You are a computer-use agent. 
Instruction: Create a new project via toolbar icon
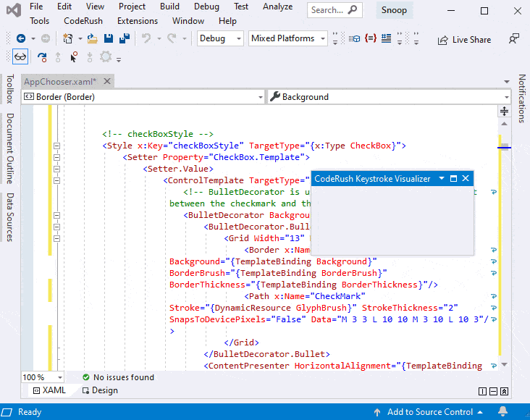[x=67, y=38]
